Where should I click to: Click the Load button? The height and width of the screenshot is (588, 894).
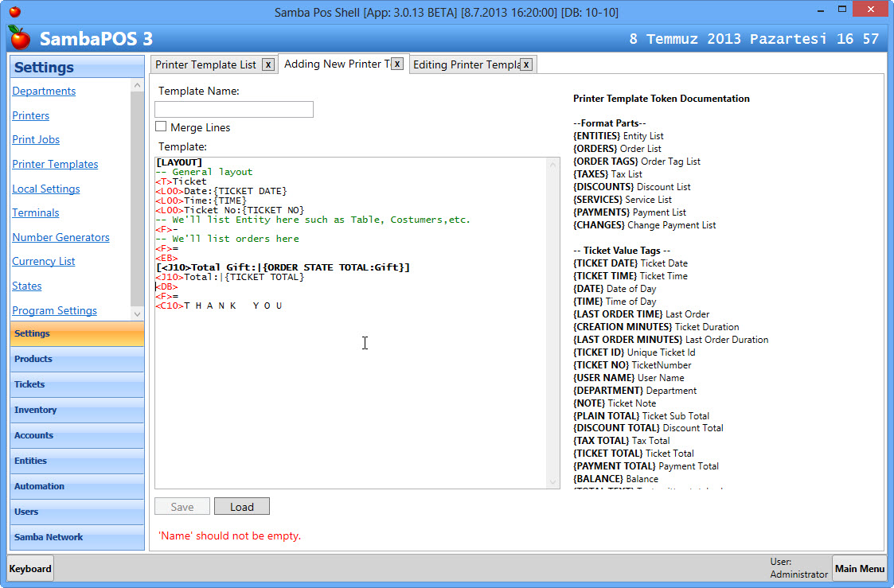click(x=242, y=506)
